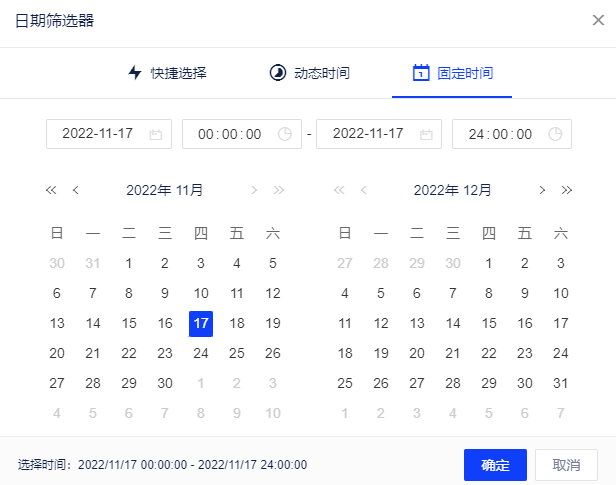Screen dimensions: 616x485
Task: Go to previous year in November calendar
Action: [x=51, y=190]
